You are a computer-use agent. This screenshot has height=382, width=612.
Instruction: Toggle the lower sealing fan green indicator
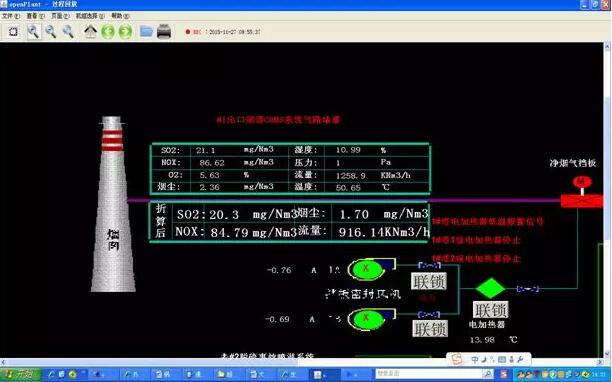(x=366, y=319)
